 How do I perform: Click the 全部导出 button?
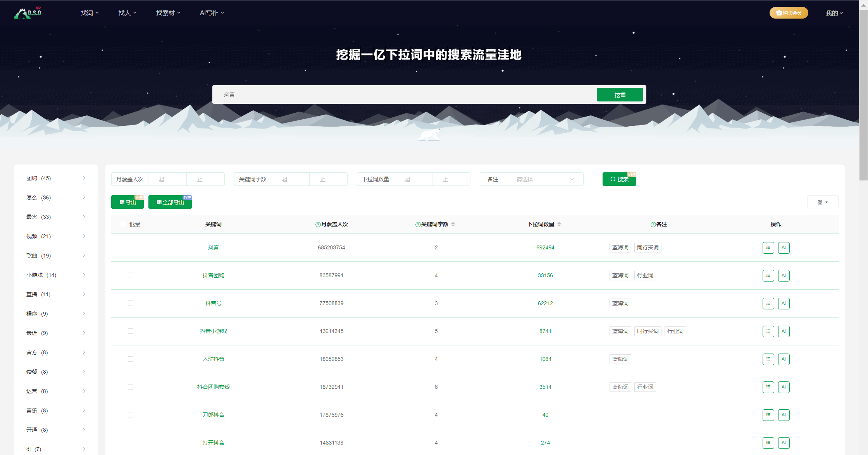pos(170,202)
